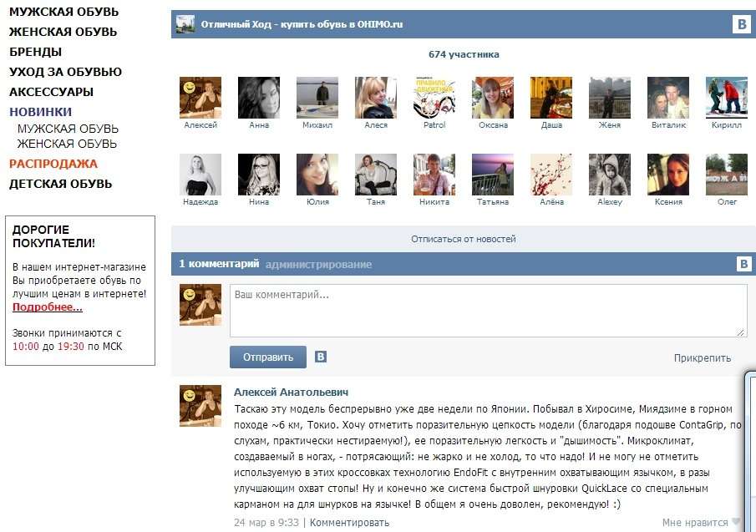Open Patrol's member avatar

pos(434,98)
